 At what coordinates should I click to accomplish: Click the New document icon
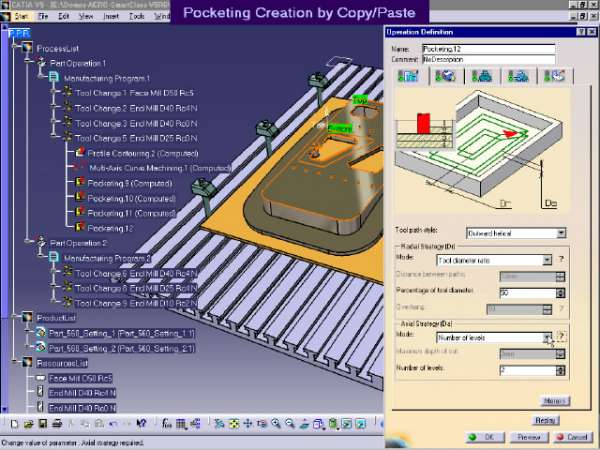click(x=14, y=424)
